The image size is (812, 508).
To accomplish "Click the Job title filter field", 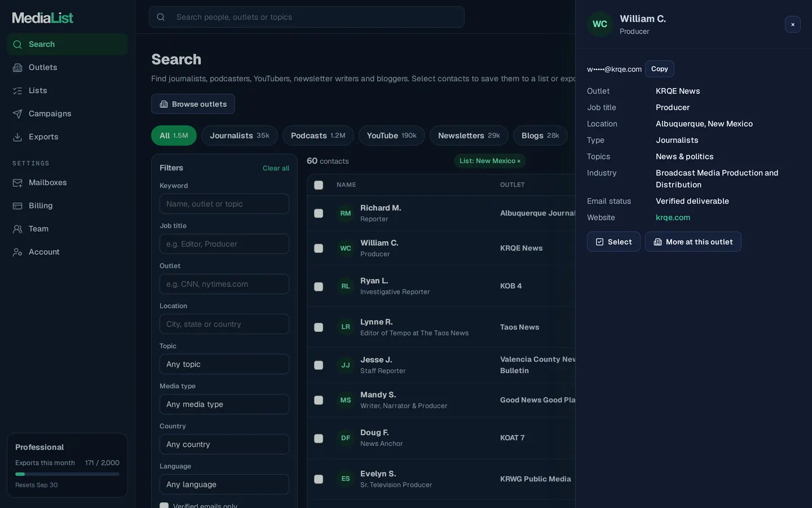I will (x=224, y=244).
